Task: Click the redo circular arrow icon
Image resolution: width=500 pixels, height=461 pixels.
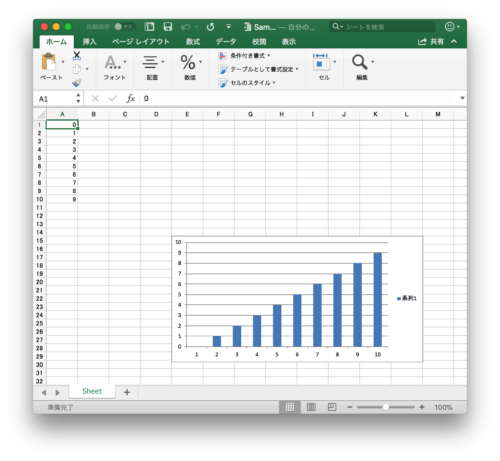Action: [210, 27]
